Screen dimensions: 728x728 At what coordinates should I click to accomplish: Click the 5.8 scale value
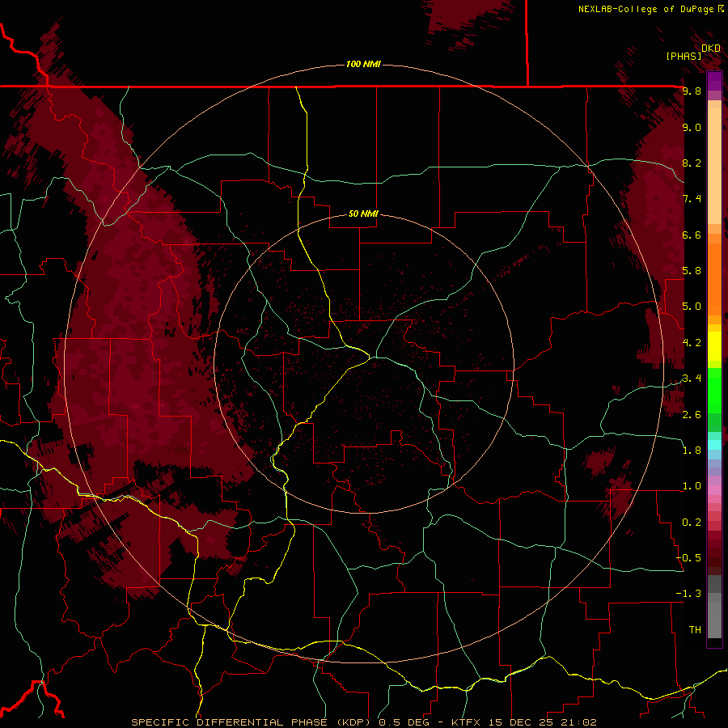click(692, 270)
